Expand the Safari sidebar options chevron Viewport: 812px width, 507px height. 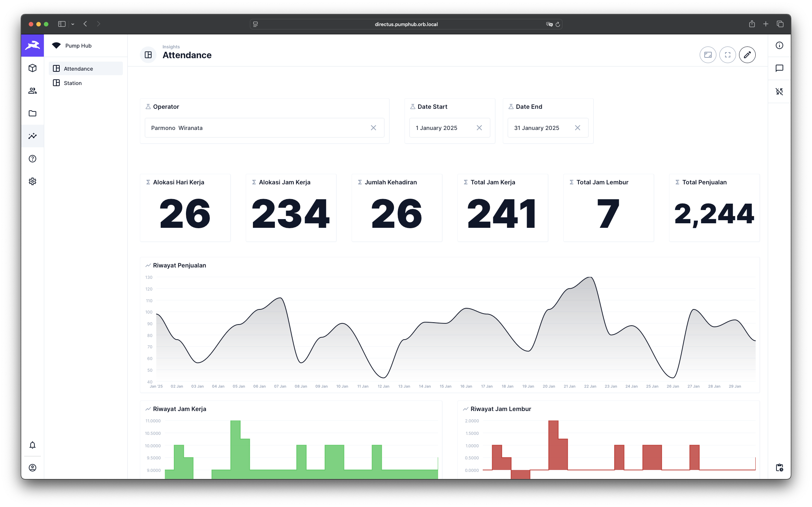click(73, 24)
